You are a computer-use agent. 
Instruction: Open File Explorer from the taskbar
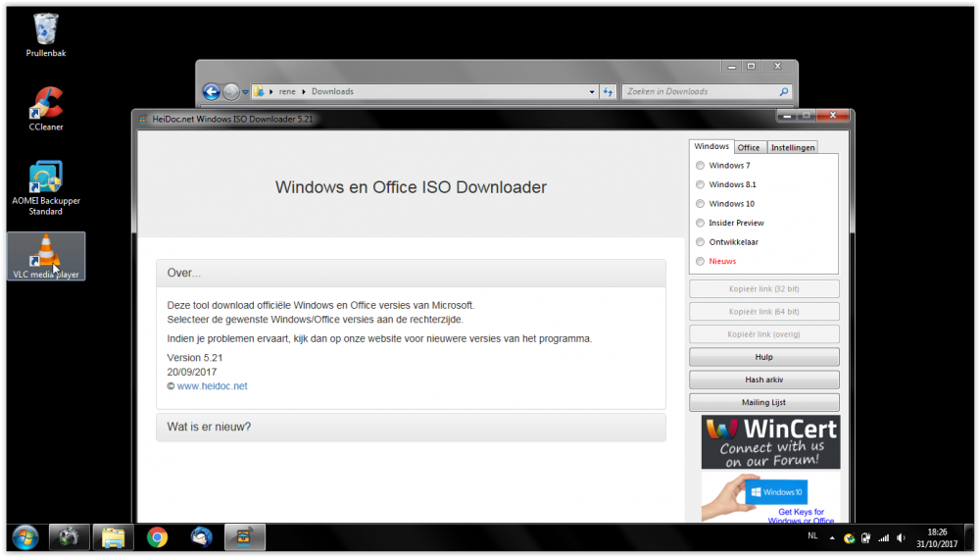click(113, 537)
